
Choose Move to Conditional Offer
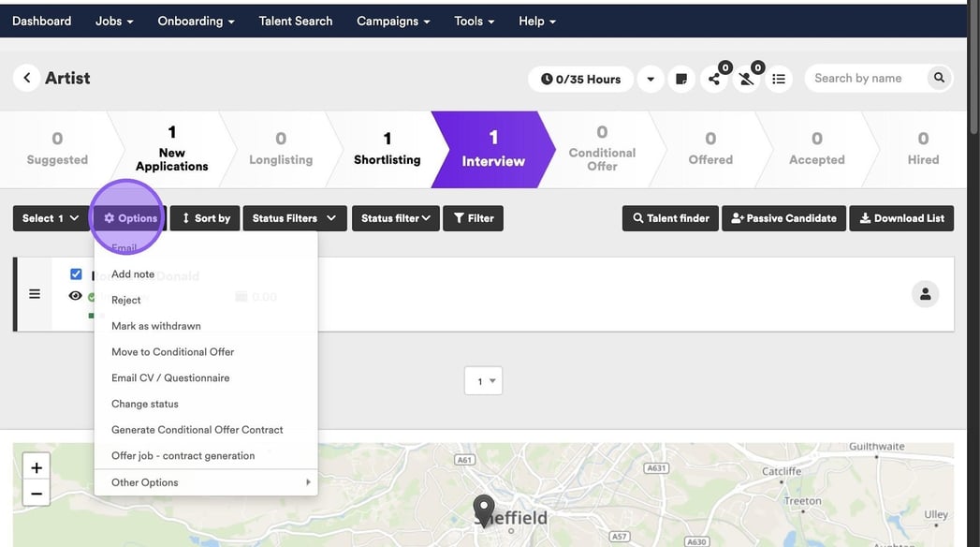[x=172, y=352]
